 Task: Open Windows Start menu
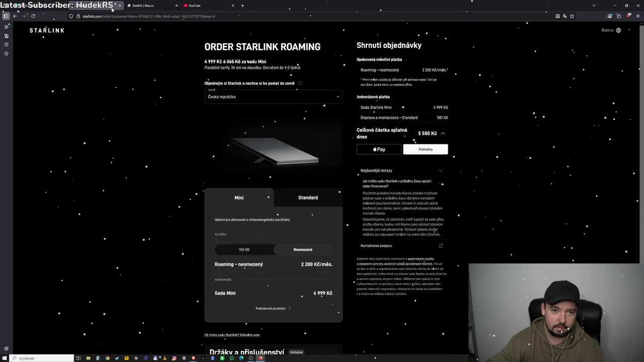coord(5,358)
